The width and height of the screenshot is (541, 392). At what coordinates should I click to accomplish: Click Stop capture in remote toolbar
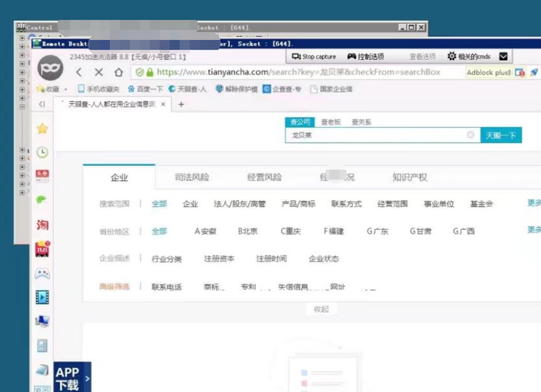click(x=313, y=56)
